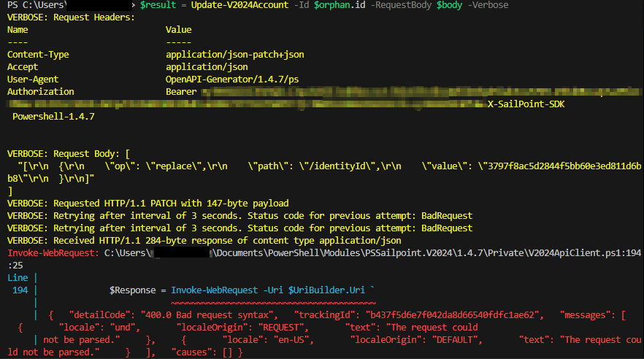The height and width of the screenshot is (359, 644).
Task: Click $UriBuilder.Uri in the code line
Action: (x=326, y=290)
